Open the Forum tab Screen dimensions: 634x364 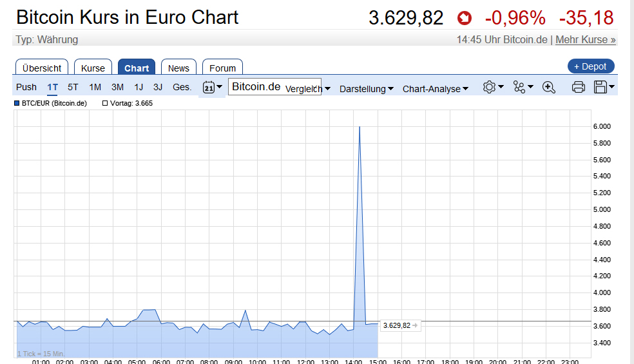click(x=222, y=67)
